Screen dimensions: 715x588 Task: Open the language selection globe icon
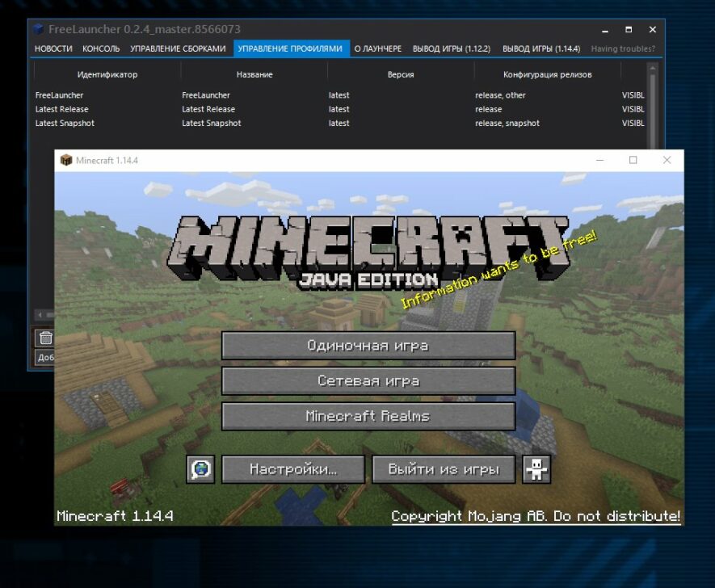(x=200, y=469)
